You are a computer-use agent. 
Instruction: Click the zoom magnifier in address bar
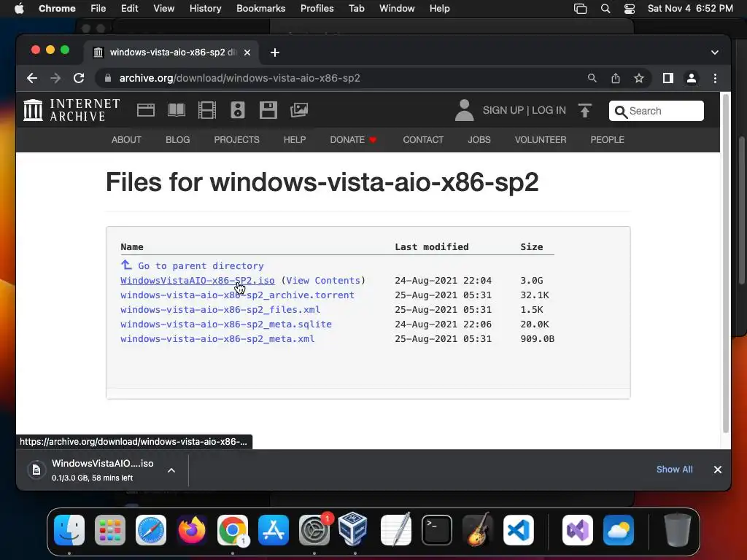click(592, 78)
